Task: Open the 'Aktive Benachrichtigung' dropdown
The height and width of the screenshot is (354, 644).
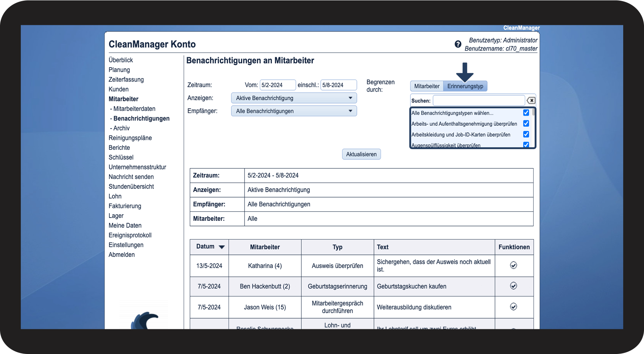Action: (x=294, y=98)
